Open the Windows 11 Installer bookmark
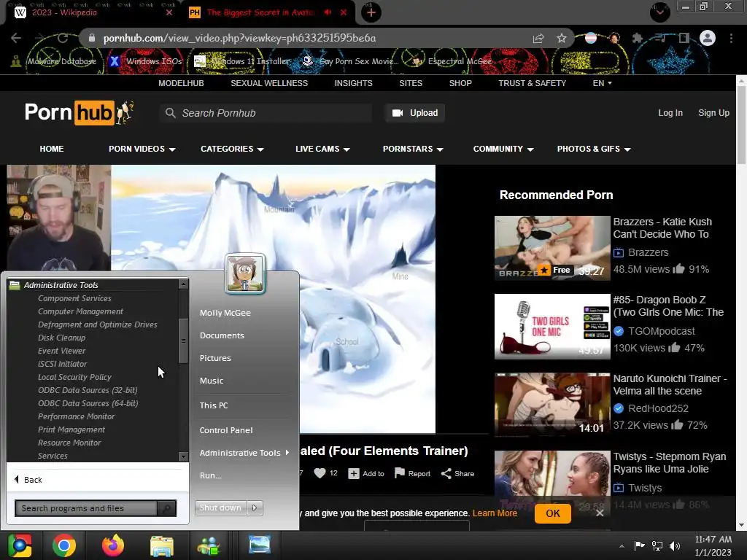Viewport: 747px width, 560px height. tap(241, 61)
